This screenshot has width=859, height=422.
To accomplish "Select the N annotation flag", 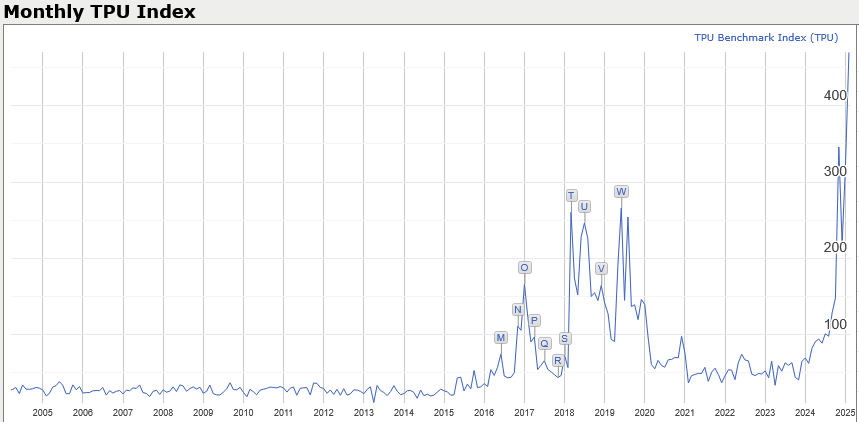I will (x=518, y=310).
